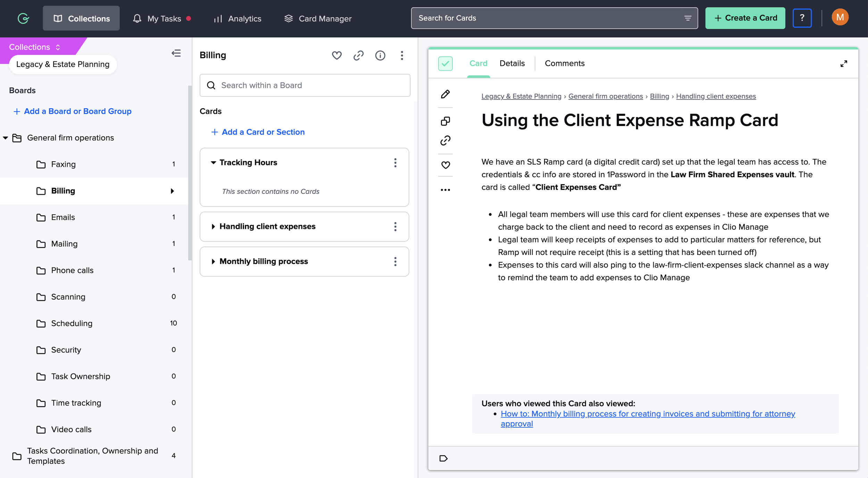
Task: Click the Create a Card button
Action: 745,18
